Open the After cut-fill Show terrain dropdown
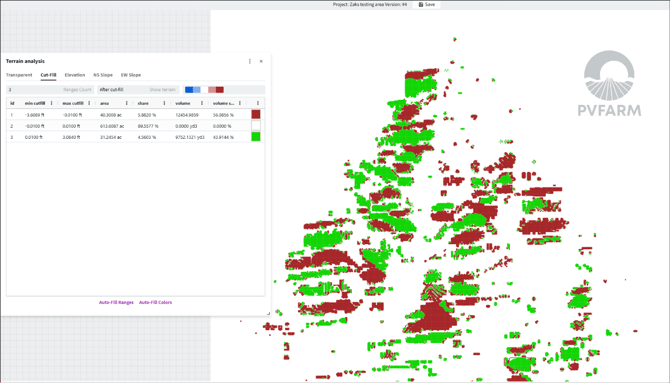 [138, 90]
